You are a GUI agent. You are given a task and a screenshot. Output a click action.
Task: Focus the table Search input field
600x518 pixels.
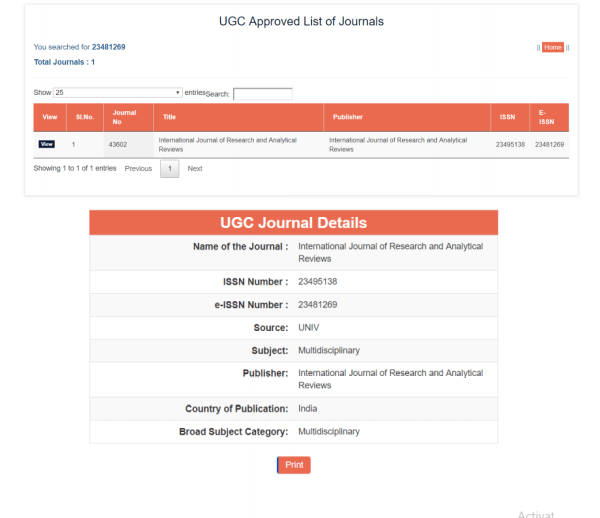[x=263, y=94]
